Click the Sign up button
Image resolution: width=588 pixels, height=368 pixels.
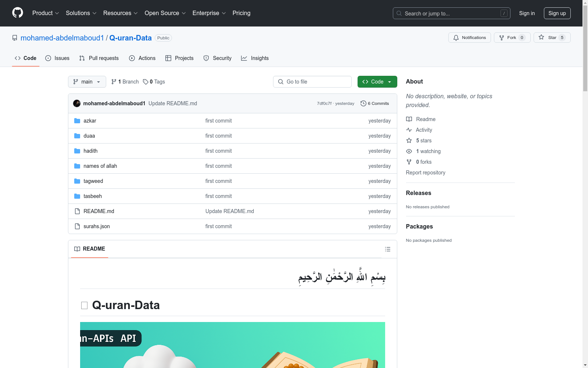557,13
